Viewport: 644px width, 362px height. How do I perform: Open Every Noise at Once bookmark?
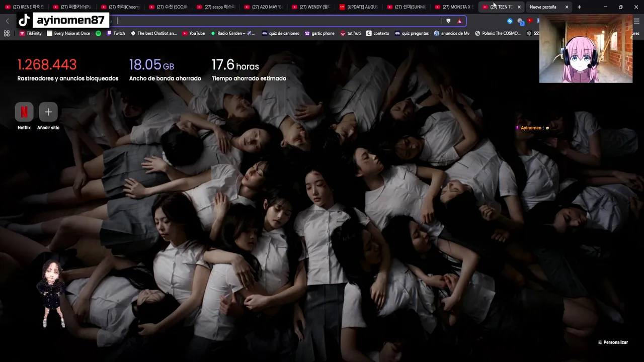pyautogui.click(x=68, y=33)
